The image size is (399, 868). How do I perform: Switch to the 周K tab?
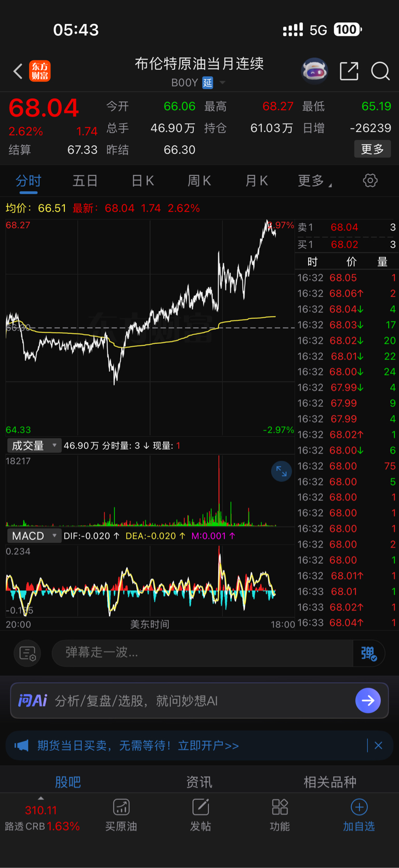199,180
